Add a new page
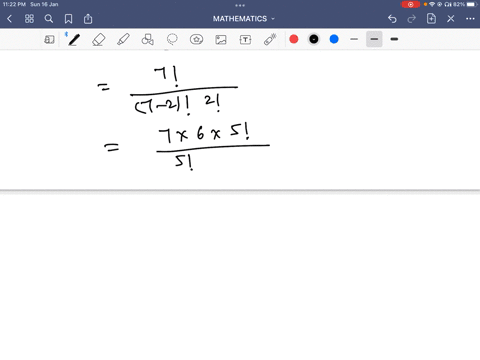 [431, 19]
